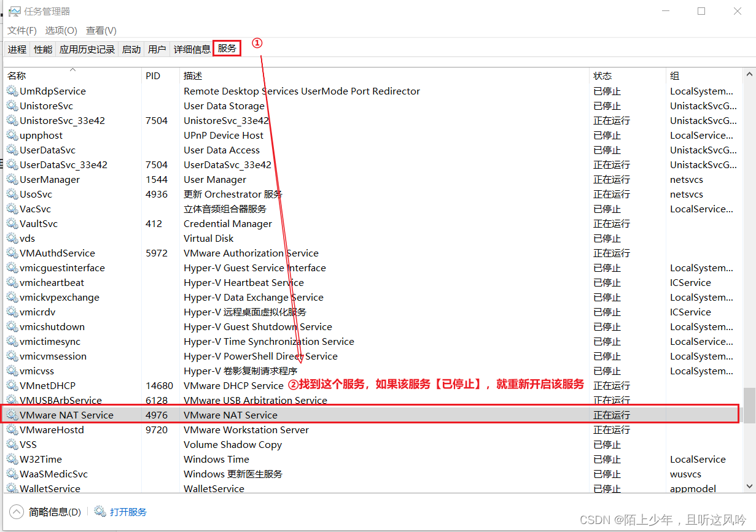Click the gear icon beside UmRdpService
Image resolution: width=756 pixels, height=532 pixels.
12,91
